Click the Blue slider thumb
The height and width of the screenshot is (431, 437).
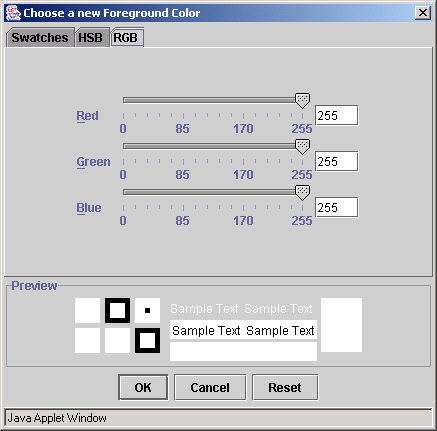pyautogui.click(x=302, y=193)
